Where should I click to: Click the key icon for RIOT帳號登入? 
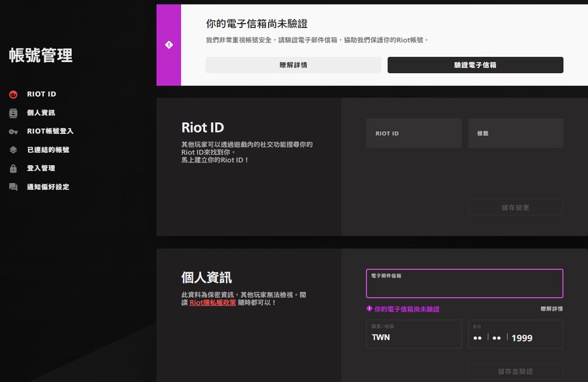[13, 132]
